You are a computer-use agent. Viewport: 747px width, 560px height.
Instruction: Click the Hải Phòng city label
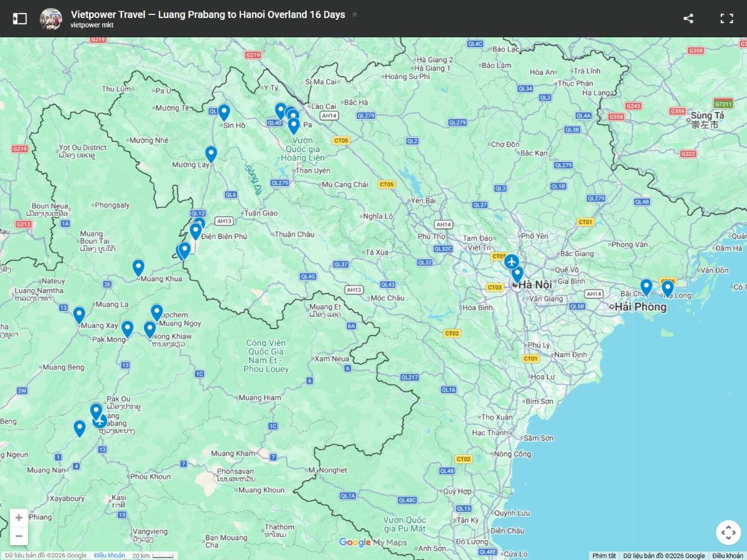coord(641,307)
